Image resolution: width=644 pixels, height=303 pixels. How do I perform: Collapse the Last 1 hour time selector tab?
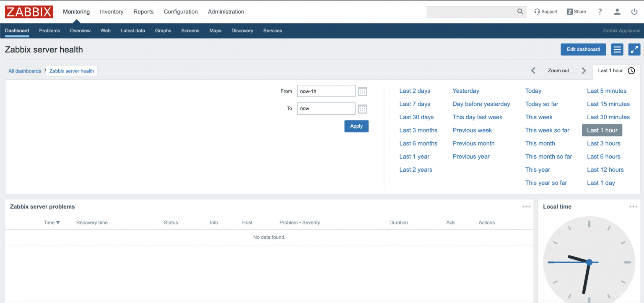(616, 71)
